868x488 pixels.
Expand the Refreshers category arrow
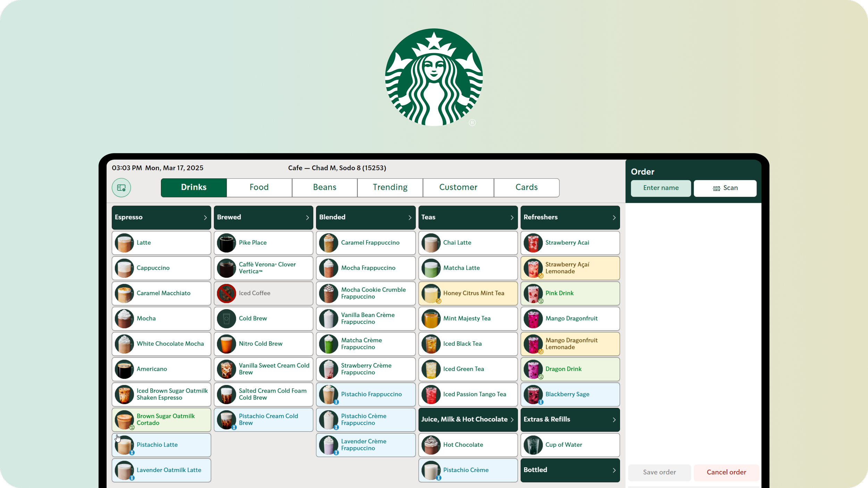[614, 218]
